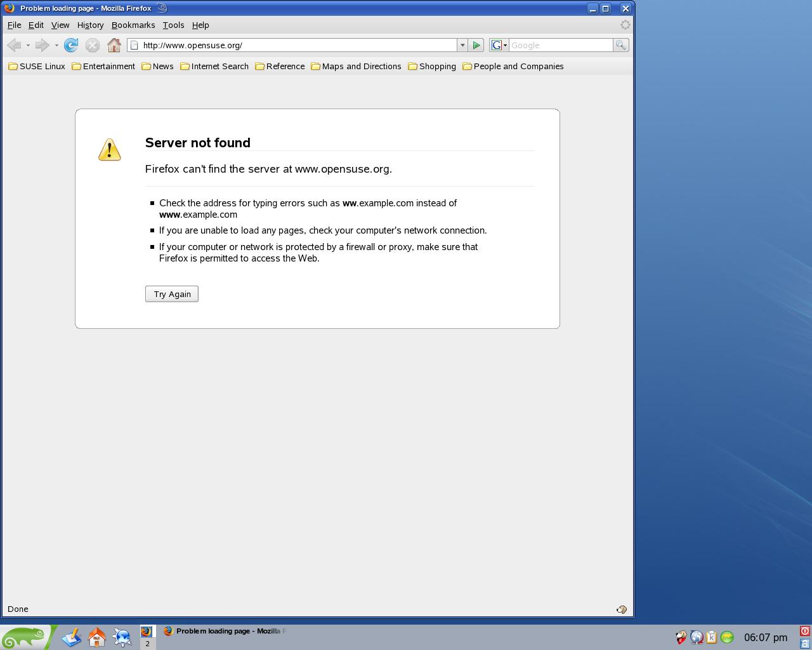
Task: Click the Firefox pager icon in panel
Action: pos(147,632)
